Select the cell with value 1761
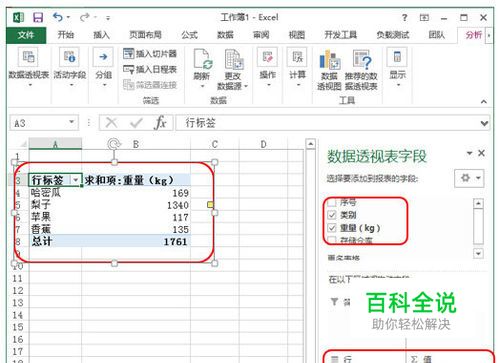Image resolution: width=500 pixels, height=363 pixels. pos(136,241)
